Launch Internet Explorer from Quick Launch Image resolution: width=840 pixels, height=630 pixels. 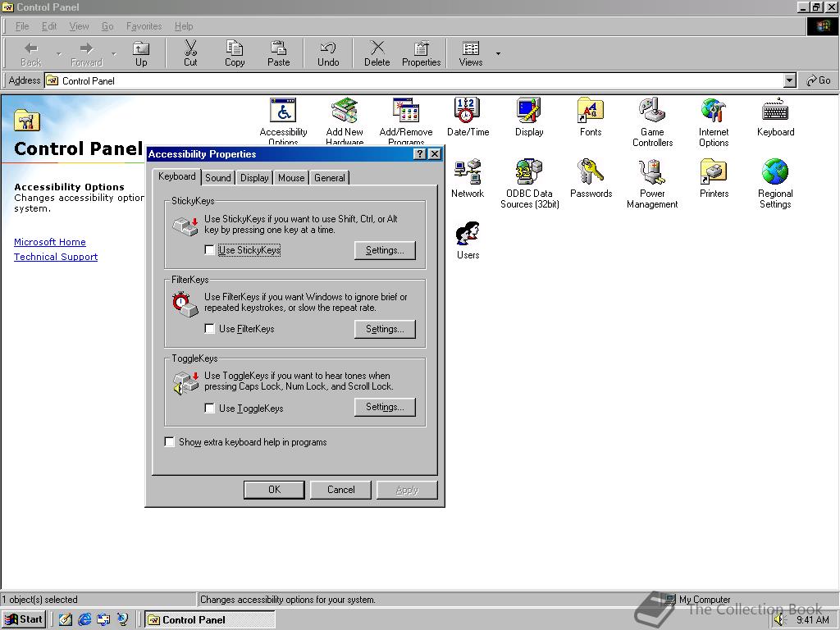pyautogui.click(x=84, y=619)
